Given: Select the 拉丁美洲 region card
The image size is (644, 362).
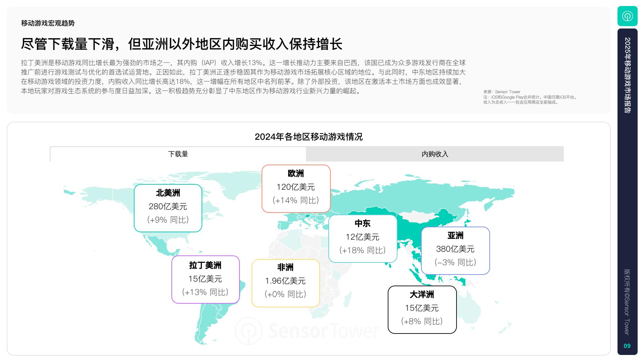Looking at the screenshot, I should [205, 280].
